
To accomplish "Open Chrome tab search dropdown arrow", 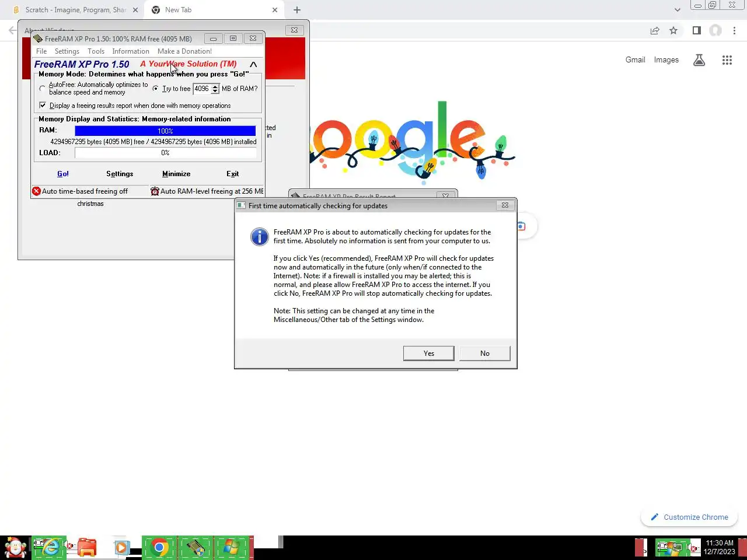I will click(677, 10).
